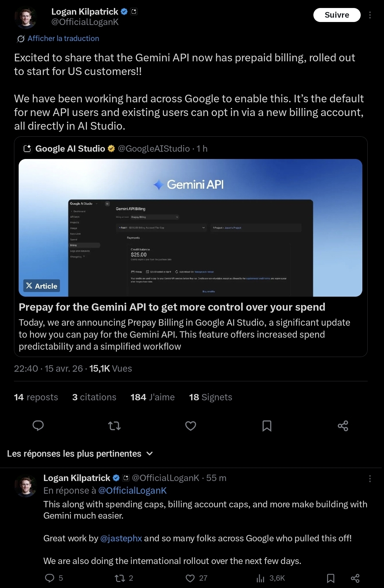The height and width of the screenshot is (588, 384).
Task: Expand Les réponses les plus pertinentes sorting
Action: coord(80,454)
